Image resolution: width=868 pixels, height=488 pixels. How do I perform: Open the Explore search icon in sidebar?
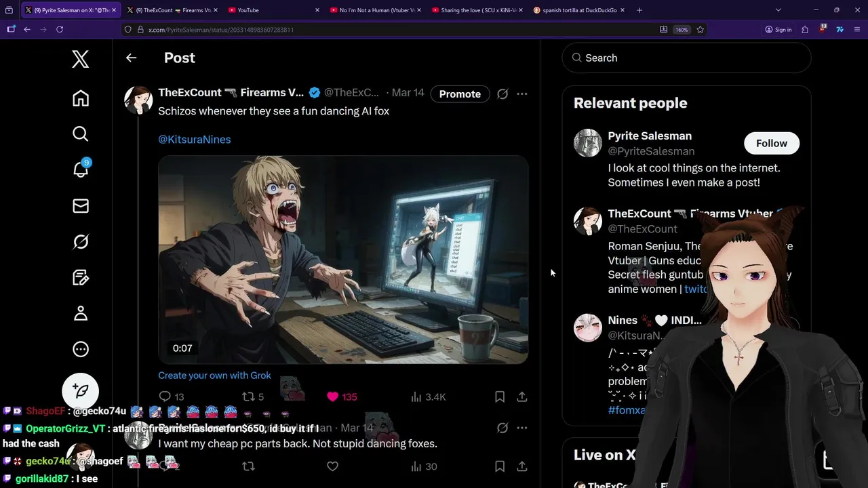click(81, 134)
